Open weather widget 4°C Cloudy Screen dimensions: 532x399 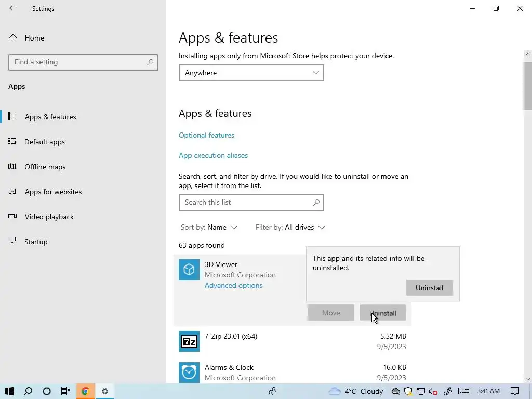point(355,391)
